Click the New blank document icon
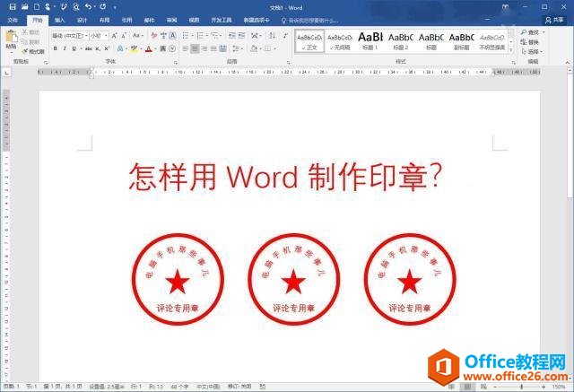574x392 pixels. [37, 6]
